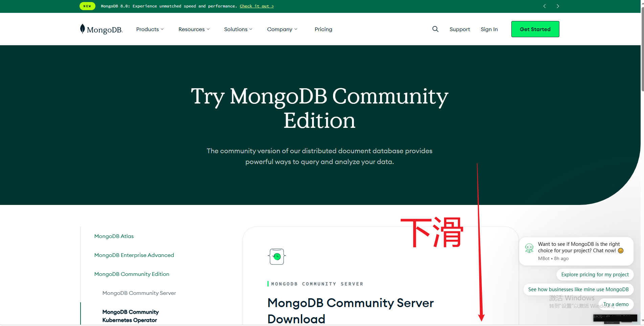Screen dimensions: 644x326
Task: Expand the Company menu
Action: (x=282, y=29)
